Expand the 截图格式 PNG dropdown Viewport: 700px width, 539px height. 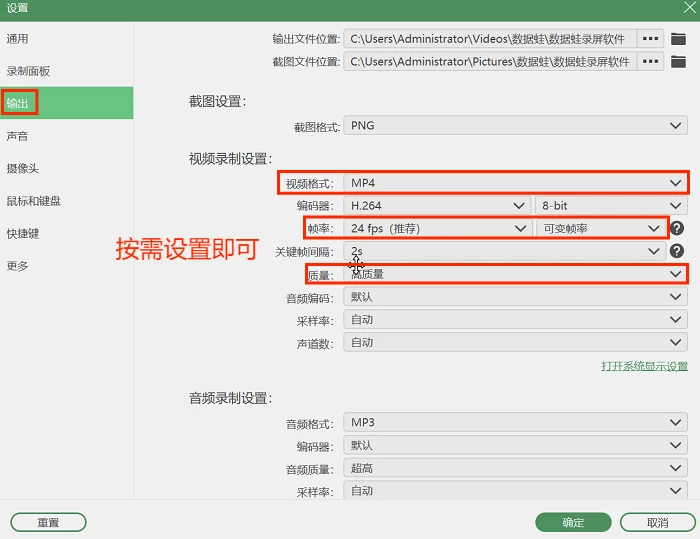tap(515, 125)
